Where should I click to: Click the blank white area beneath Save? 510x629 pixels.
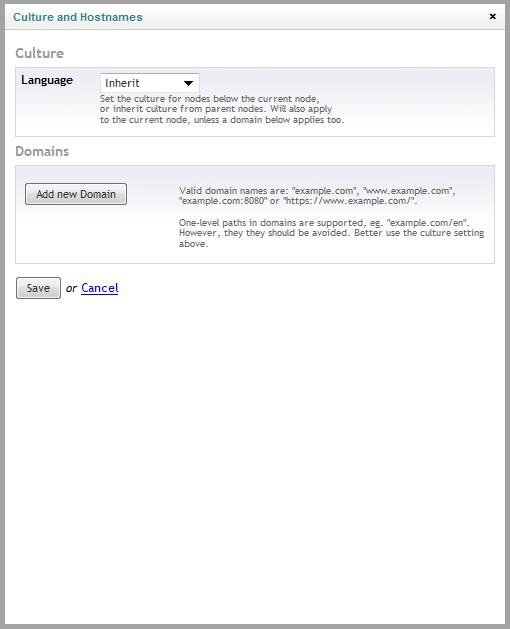[x=255, y=461]
